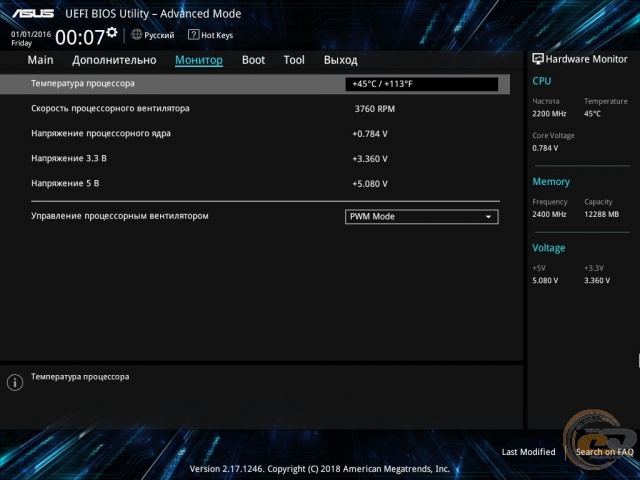Image resolution: width=640 pixels, height=480 pixels.
Task: Open the Boot tab
Action: 253,60
